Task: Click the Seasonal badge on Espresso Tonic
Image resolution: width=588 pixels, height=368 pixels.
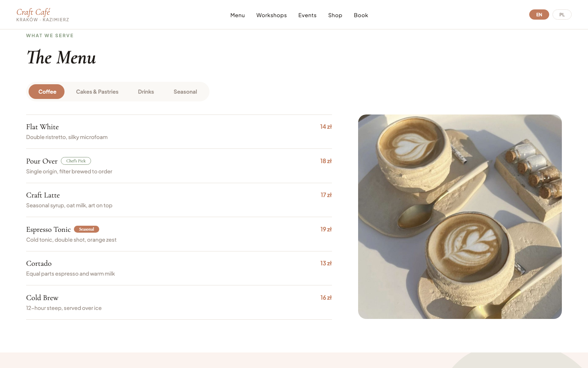Action: coord(86,229)
